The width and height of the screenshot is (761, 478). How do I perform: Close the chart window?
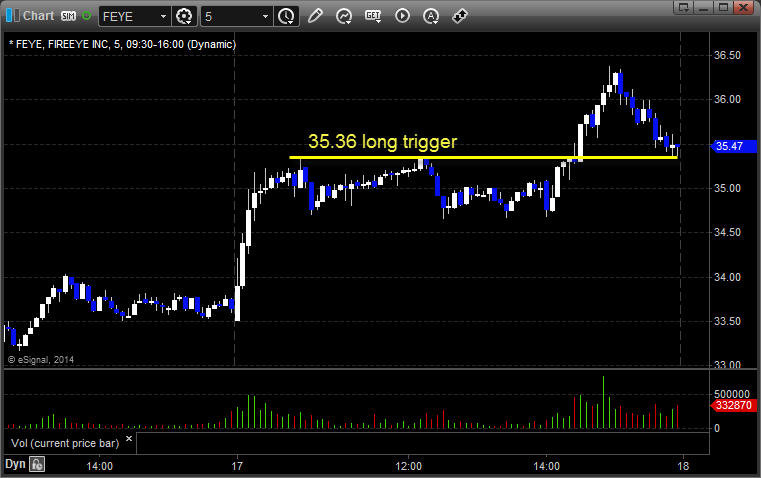click(743, 7)
